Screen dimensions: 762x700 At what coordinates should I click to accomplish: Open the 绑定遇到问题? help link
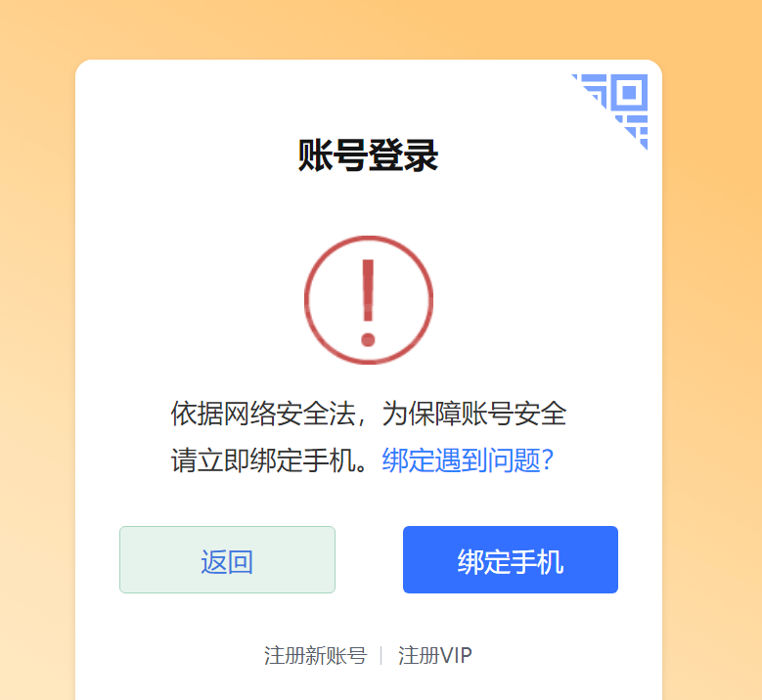468,460
